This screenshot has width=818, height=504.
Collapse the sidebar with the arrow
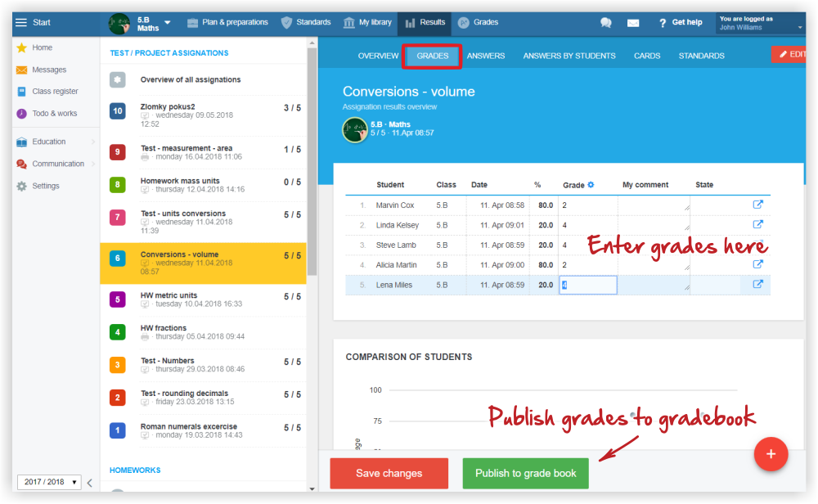pos(90,483)
